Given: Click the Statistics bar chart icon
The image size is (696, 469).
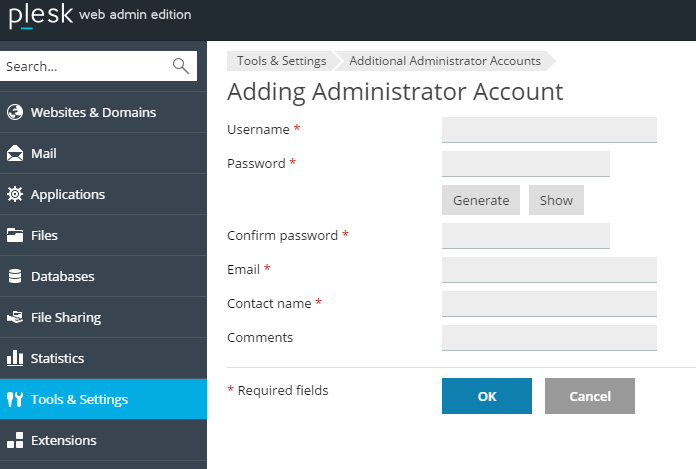Looking at the screenshot, I should (15, 358).
